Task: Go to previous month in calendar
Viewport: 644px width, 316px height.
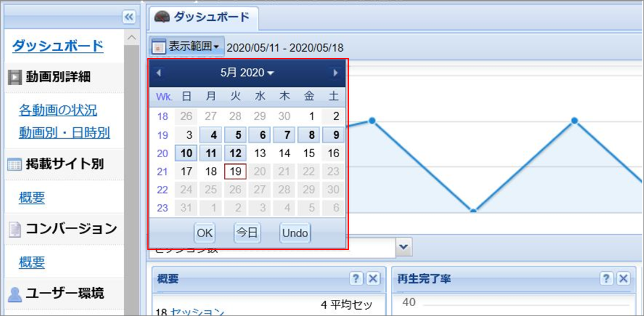Action: (x=159, y=73)
